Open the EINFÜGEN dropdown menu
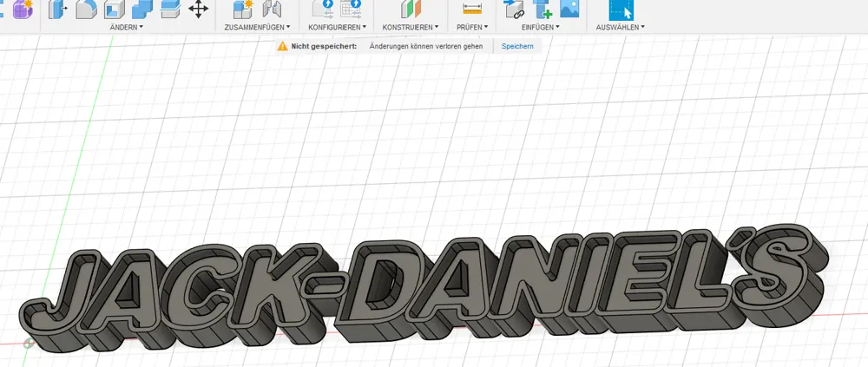Image resolution: width=868 pixels, height=367 pixels. pos(540,27)
